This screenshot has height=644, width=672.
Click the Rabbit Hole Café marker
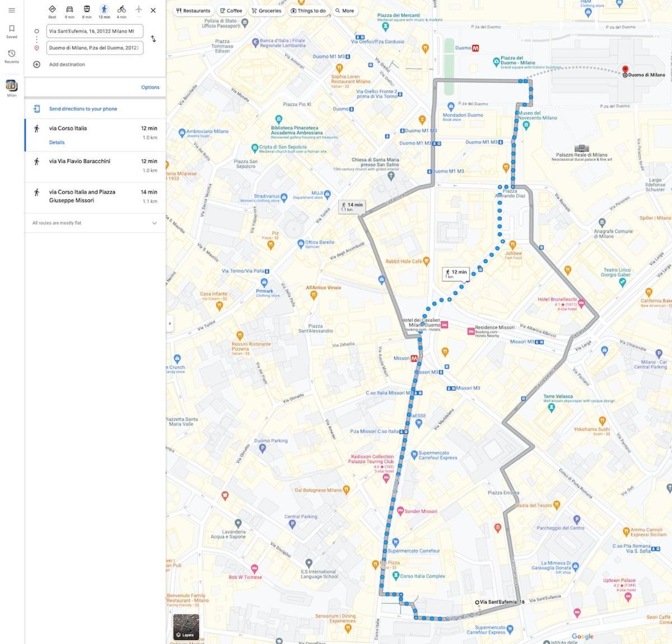coord(426,261)
